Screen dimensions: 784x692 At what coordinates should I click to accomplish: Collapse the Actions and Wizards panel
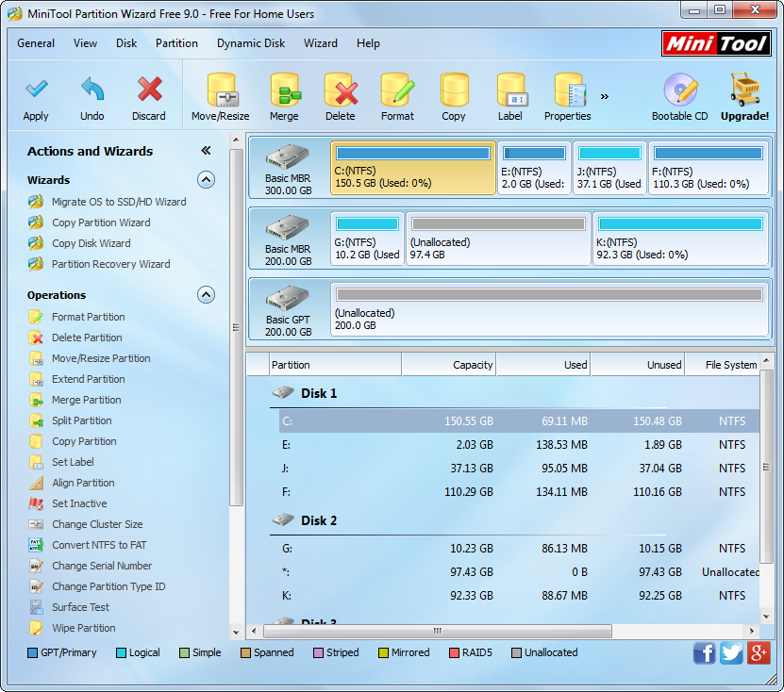(x=206, y=151)
